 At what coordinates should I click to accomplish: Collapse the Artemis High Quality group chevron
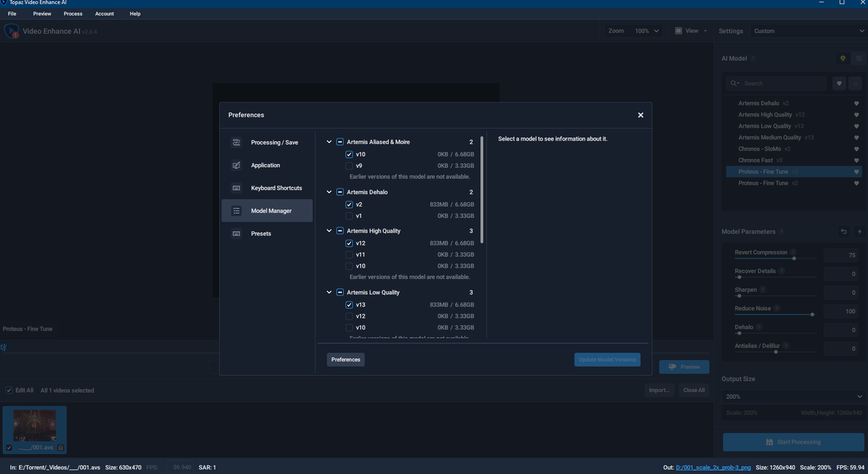point(330,231)
